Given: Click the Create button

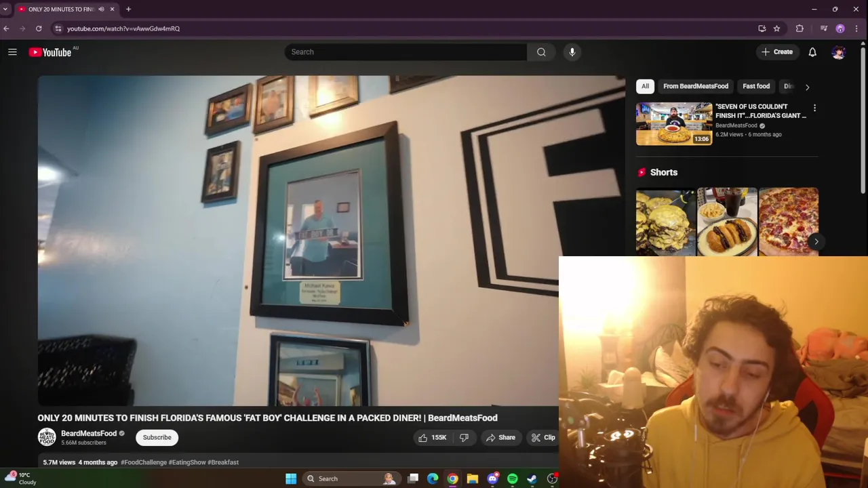Looking at the screenshot, I should point(777,52).
